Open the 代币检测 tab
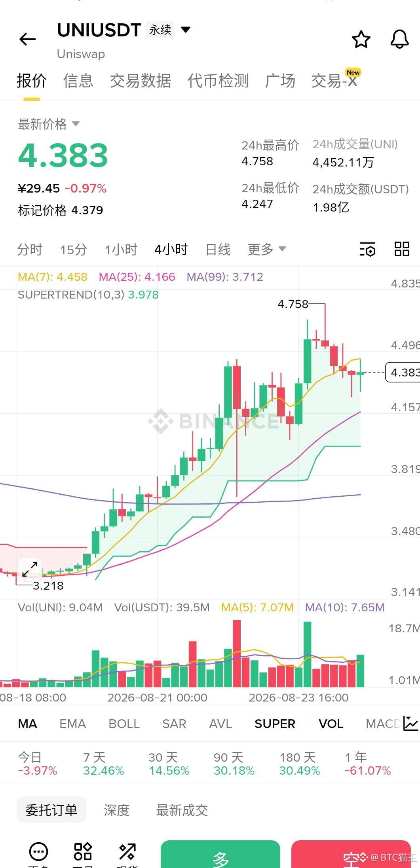 [218, 81]
